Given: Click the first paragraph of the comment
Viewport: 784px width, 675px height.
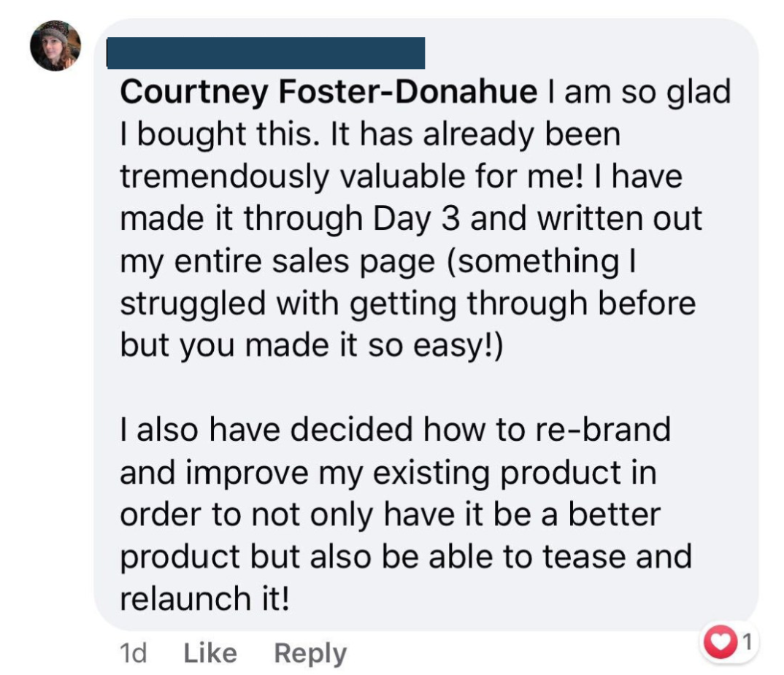Looking at the screenshot, I should click(409, 219).
